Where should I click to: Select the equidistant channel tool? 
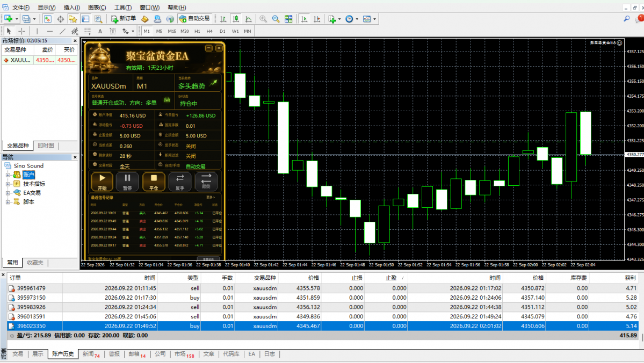tap(75, 31)
